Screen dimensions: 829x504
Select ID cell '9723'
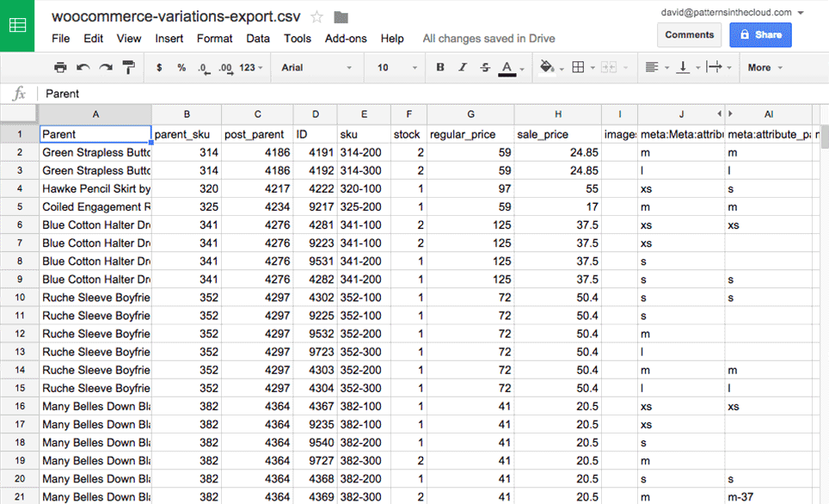pyautogui.click(x=315, y=352)
